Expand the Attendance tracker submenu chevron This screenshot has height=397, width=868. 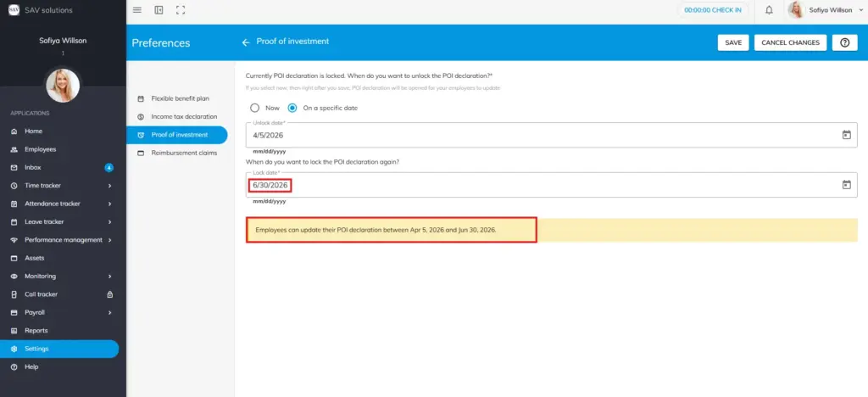(109, 204)
